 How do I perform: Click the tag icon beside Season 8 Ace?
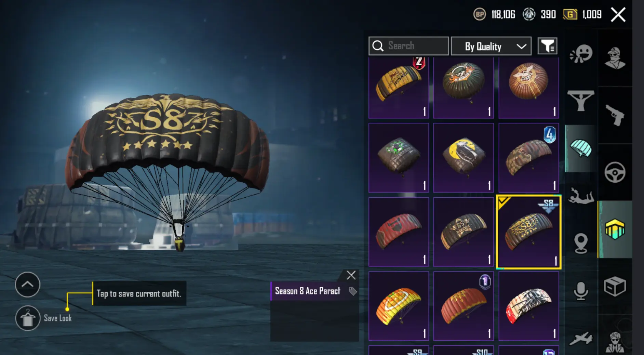tap(352, 291)
